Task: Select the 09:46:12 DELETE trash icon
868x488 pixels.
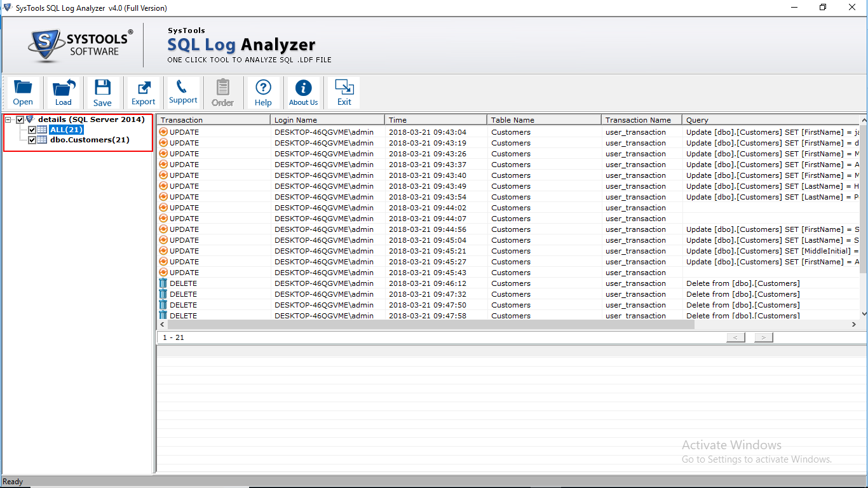Action: pyautogui.click(x=163, y=283)
